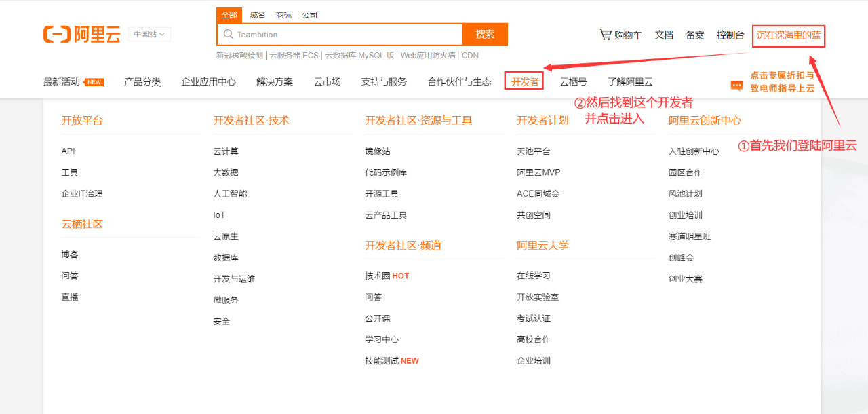868x414 pixels.
Task: Click the 云服务器 ECS hot search link
Action: [x=294, y=56]
